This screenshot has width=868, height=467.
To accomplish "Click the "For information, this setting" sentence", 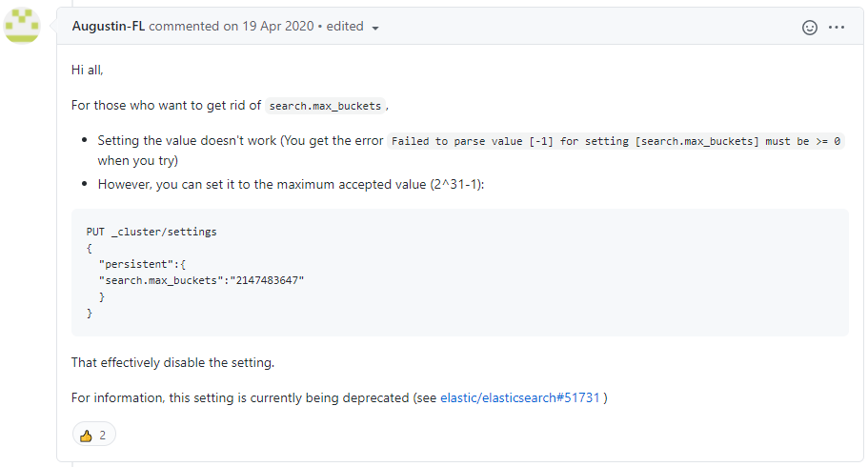I will (x=253, y=397).
